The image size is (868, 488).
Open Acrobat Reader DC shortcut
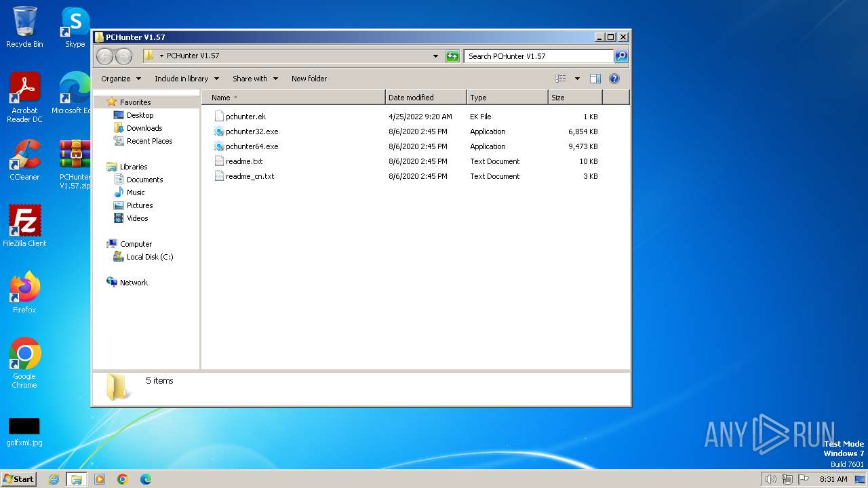24,97
